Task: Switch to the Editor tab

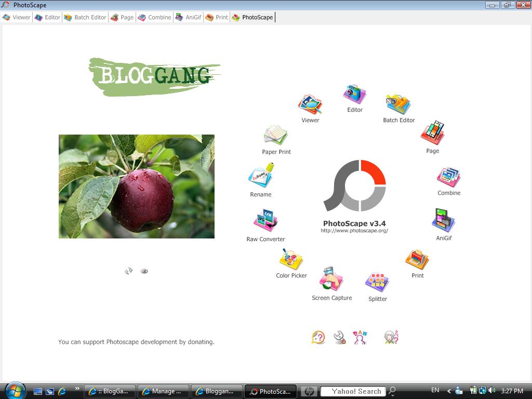Action: pos(47,17)
